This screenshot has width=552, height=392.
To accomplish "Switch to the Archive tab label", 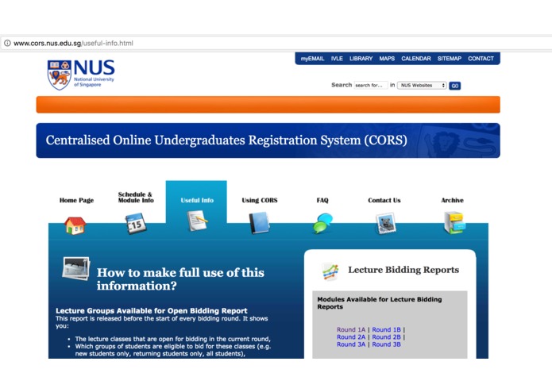I will [452, 200].
